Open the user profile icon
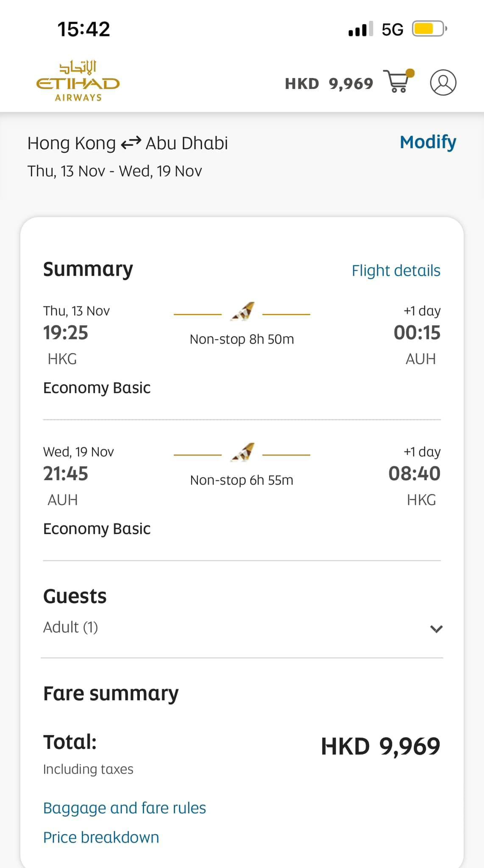Viewport: 484px width, 868px height. click(x=443, y=82)
